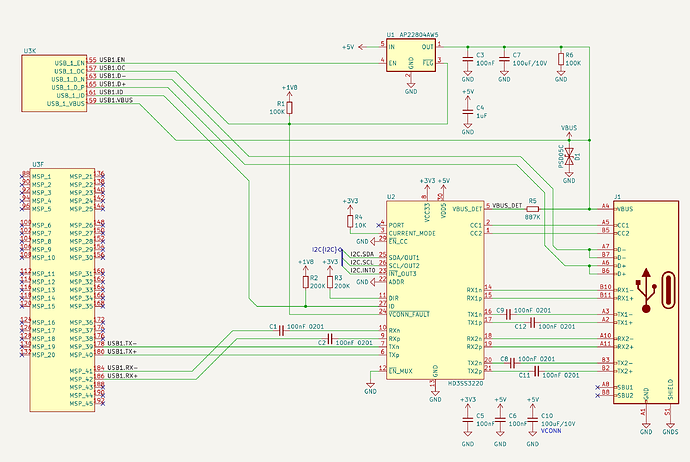The width and height of the screenshot is (690, 462).
Task: Select the USB1.D- net label
Action: tap(112, 76)
